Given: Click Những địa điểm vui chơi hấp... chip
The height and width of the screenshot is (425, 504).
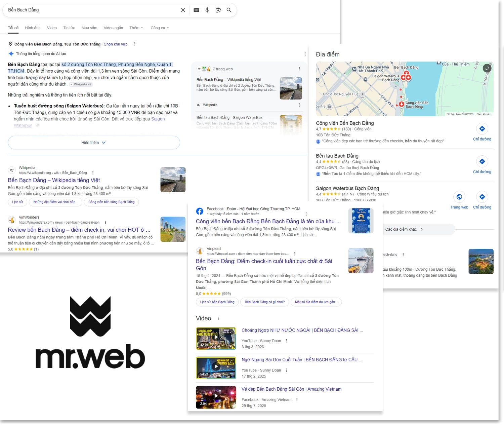Looking at the screenshot, I should [56, 202].
